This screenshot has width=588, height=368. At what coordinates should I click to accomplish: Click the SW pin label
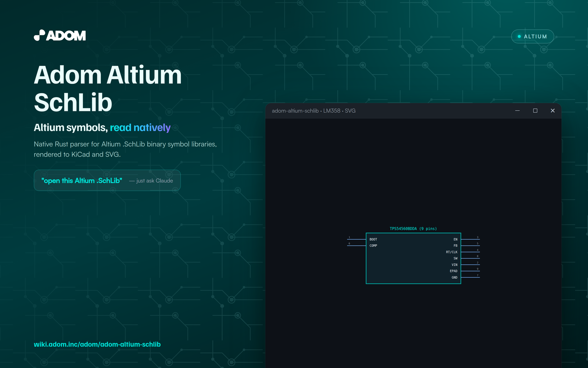point(455,258)
